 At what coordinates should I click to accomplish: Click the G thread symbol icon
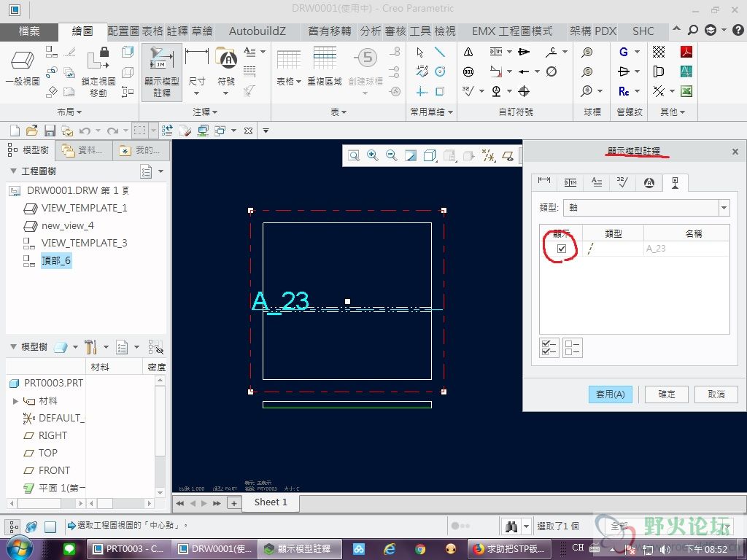pos(624,52)
